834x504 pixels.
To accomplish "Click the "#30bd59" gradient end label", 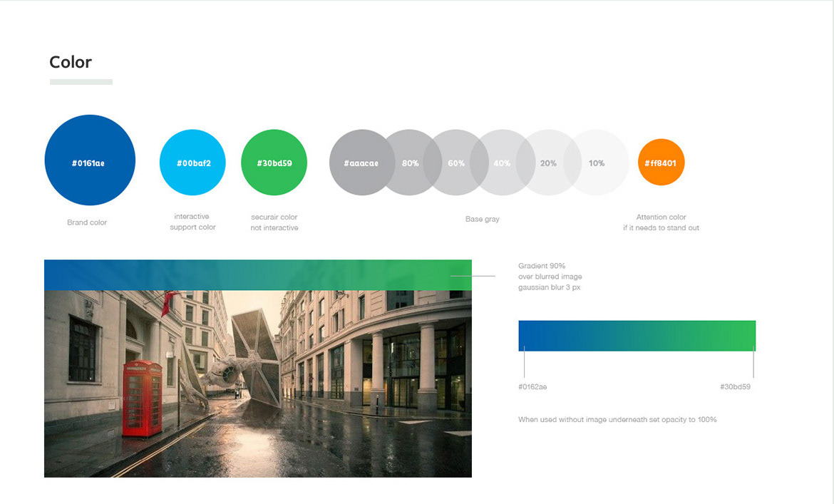I will [736, 386].
